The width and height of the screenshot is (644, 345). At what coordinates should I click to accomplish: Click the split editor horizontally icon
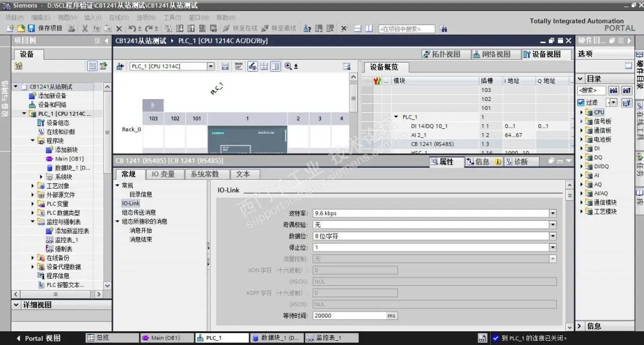click(358, 29)
